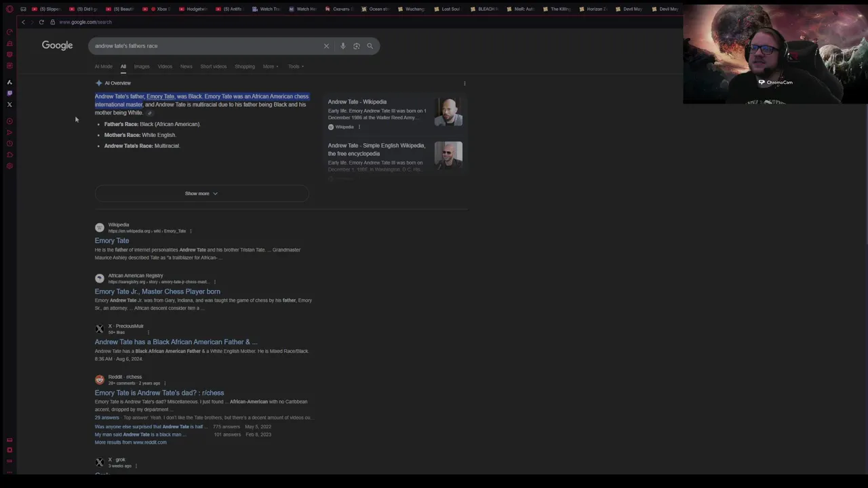
Task: Submit search with the magnifier icon
Action: [x=370, y=46]
